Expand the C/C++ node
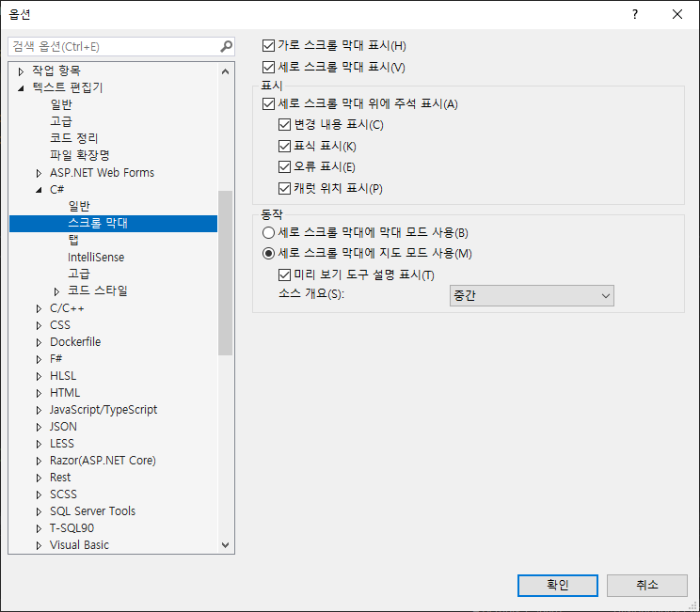This screenshot has width=700, height=612. (39, 308)
